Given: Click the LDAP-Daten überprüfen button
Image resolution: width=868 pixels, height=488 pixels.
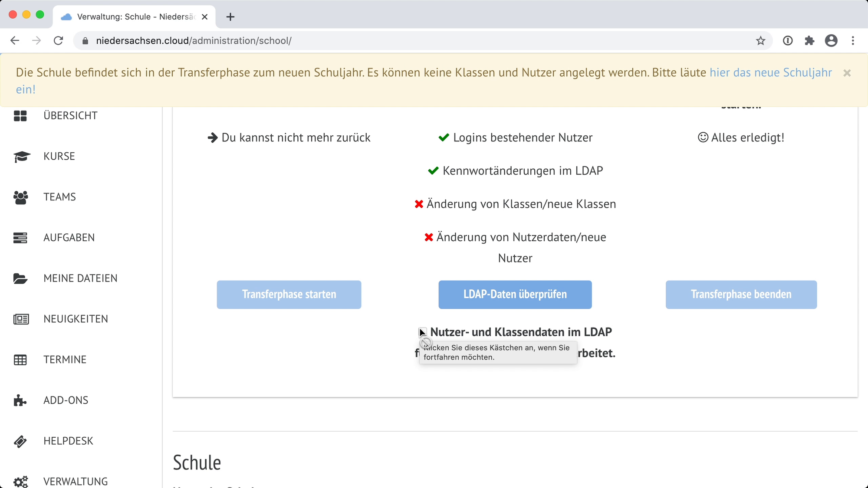Looking at the screenshot, I should (515, 295).
